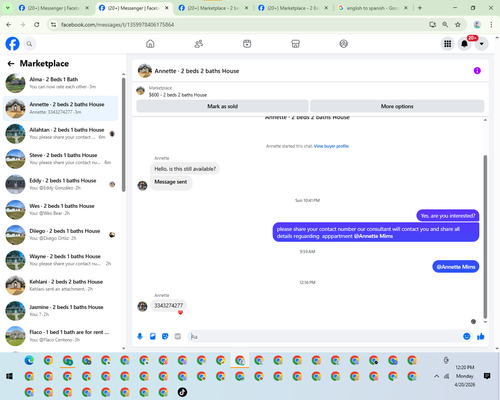
Task: Click More options button
Action: (x=397, y=106)
